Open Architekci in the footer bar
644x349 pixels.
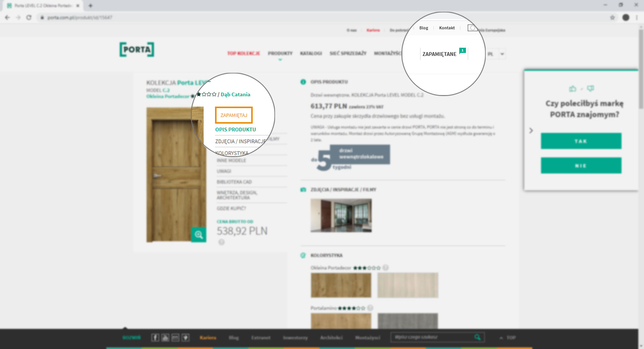coord(331,338)
